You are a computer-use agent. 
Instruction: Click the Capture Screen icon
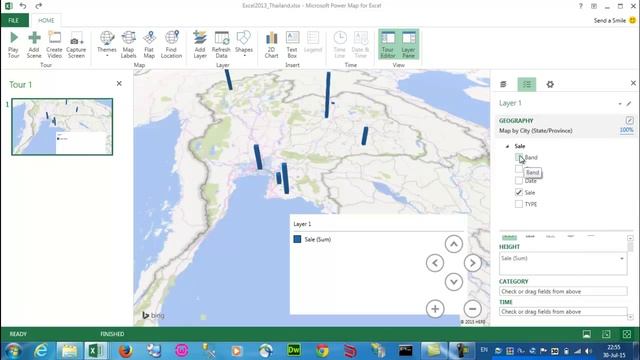click(76, 44)
